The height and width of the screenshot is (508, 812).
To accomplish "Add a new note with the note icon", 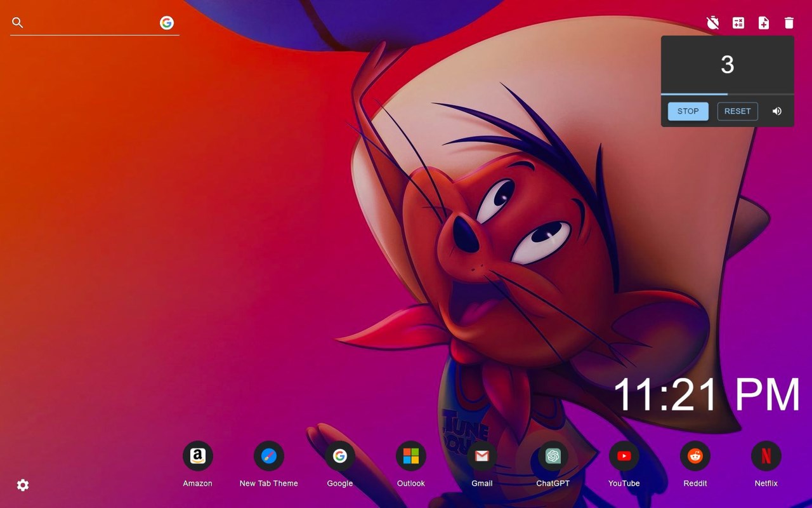I will [x=764, y=23].
